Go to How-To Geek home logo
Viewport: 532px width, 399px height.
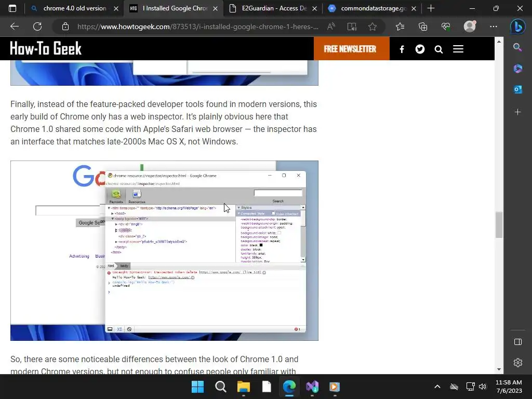(46, 48)
